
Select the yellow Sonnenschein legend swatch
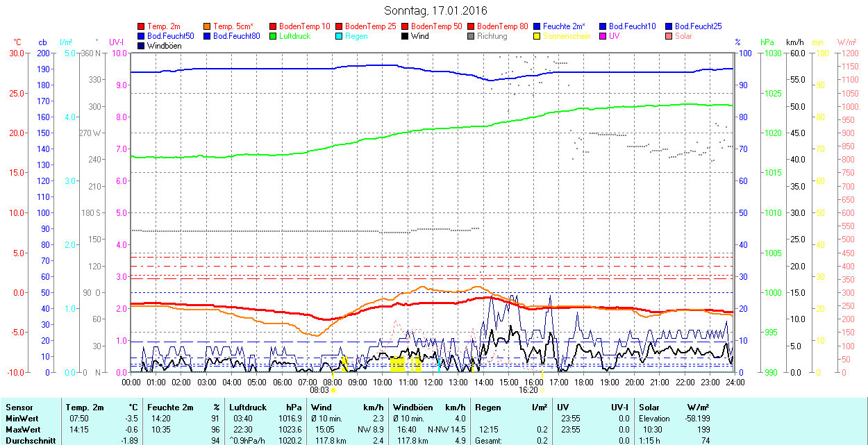(537, 36)
